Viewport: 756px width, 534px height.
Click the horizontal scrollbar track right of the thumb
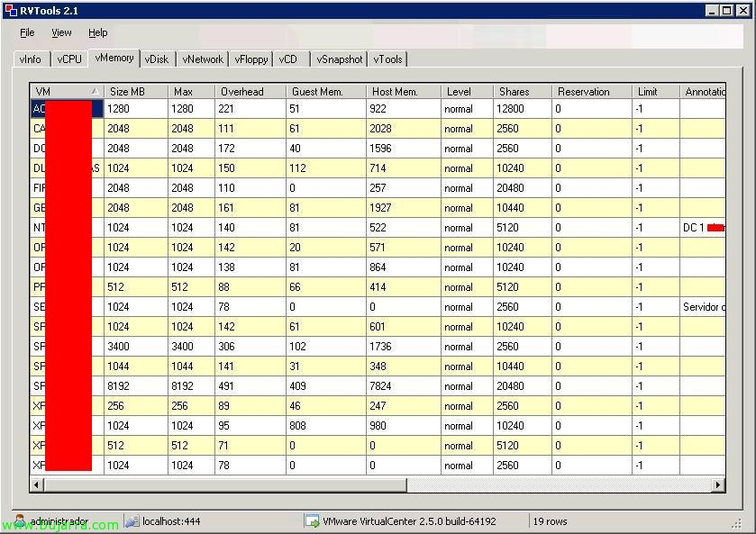click(560, 484)
